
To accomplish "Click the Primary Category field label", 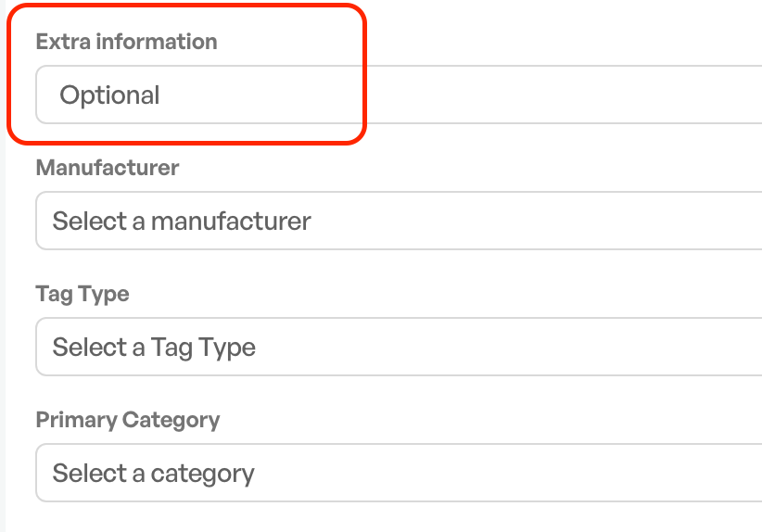I will click(128, 420).
